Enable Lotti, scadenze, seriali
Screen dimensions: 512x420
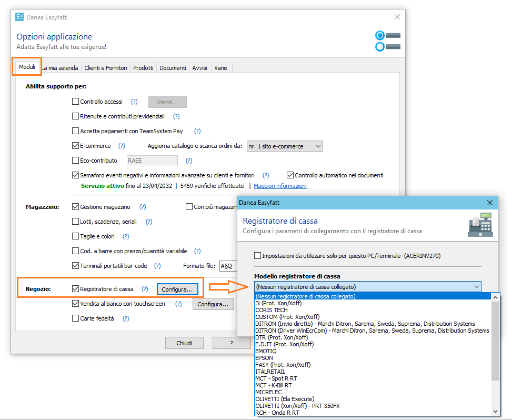click(x=75, y=221)
